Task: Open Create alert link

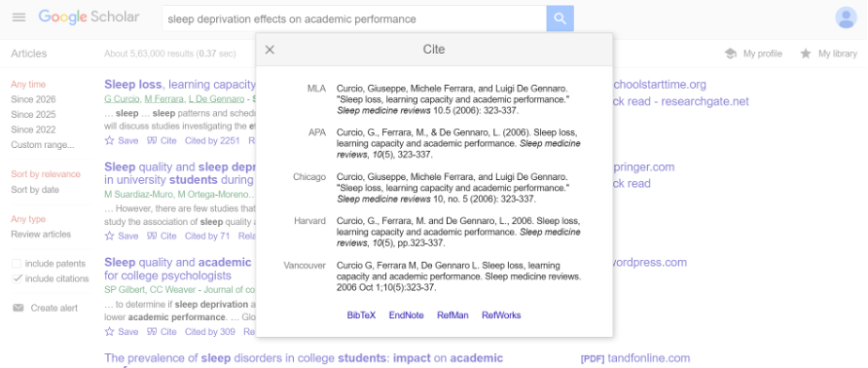Action: pos(54,309)
